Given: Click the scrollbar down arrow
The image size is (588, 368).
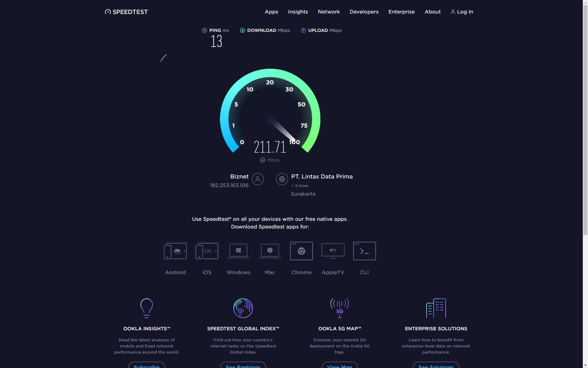Looking at the screenshot, I should coord(585,366).
